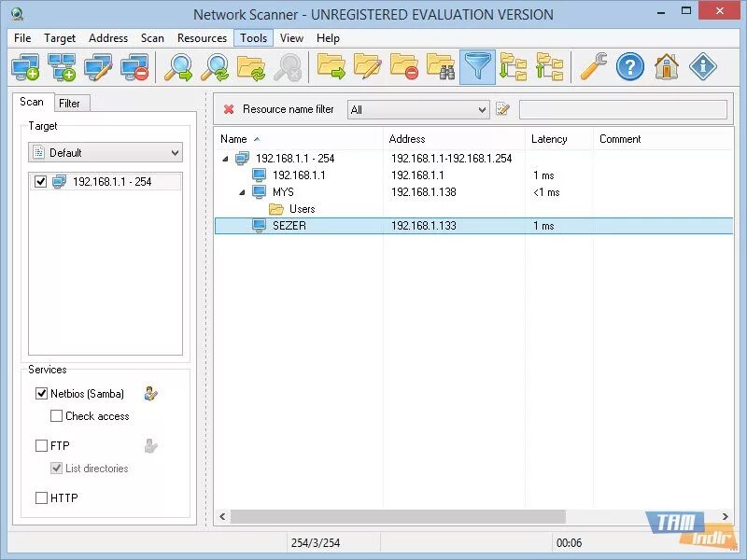Click the search folder binoculars icon
The width and height of the screenshot is (747, 560).
441,66
